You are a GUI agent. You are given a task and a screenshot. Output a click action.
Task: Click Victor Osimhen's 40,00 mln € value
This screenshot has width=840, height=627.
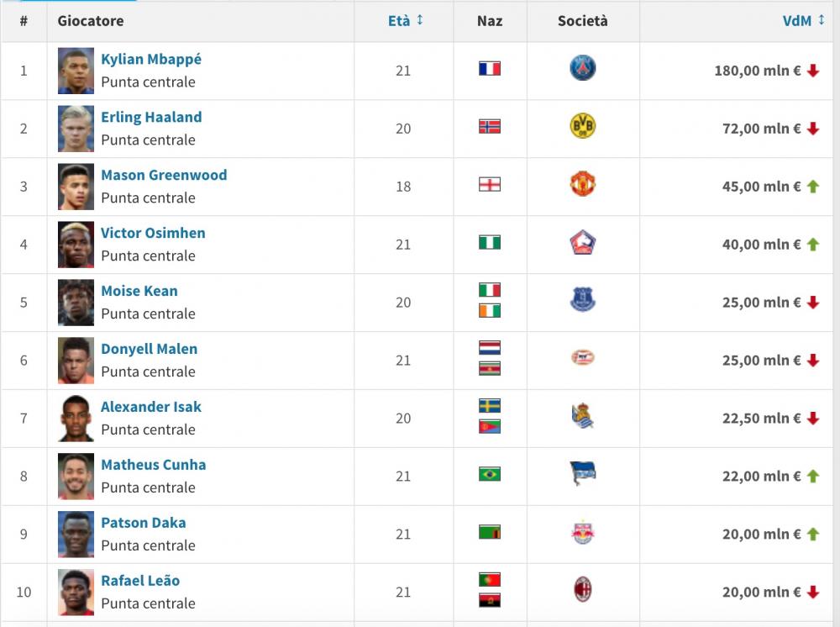pyautogui.click(x=761, y=245)
